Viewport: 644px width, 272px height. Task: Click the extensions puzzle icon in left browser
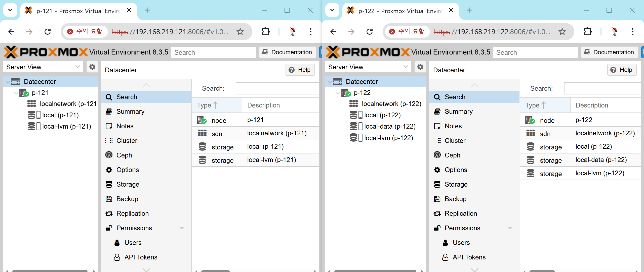tap(266, 32)
